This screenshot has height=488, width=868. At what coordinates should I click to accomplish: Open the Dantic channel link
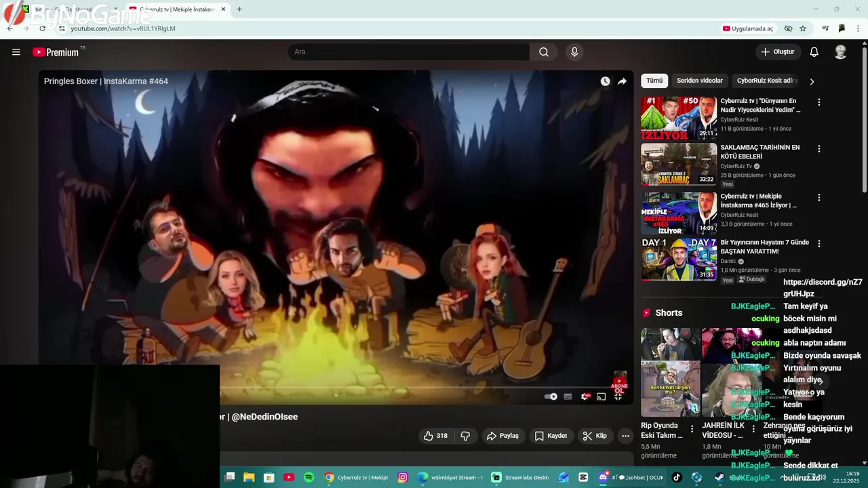728,261
